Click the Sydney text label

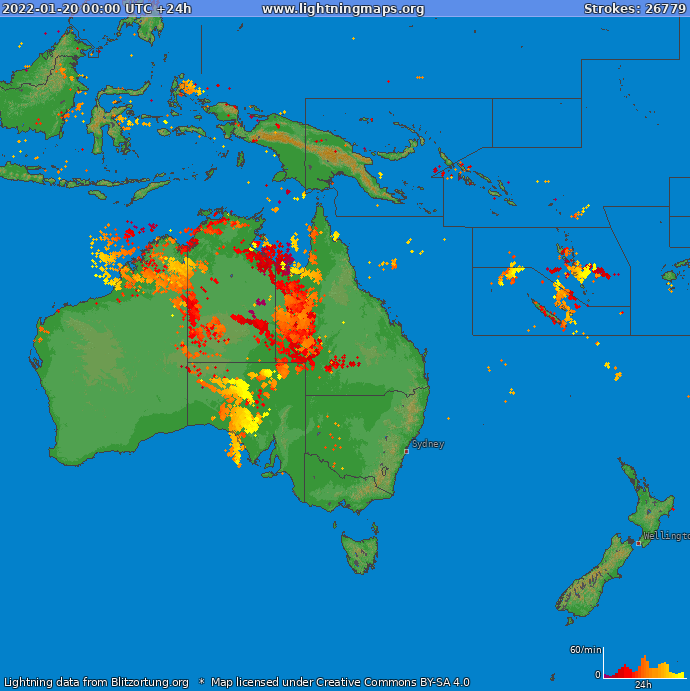[x=428, y=444]
